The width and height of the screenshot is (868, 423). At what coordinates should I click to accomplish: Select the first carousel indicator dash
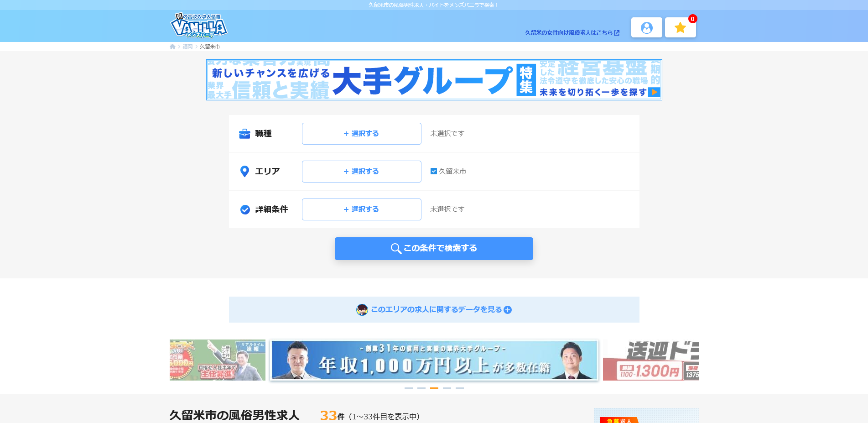click(408, 388)
